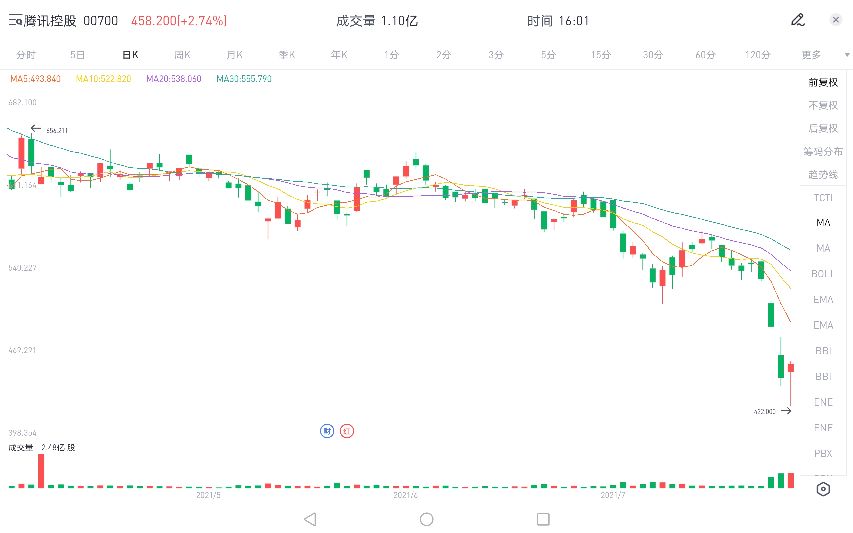Tap the 成交量 2.78亿股 volume pane label
853x533 pixels.
[42, 448]
